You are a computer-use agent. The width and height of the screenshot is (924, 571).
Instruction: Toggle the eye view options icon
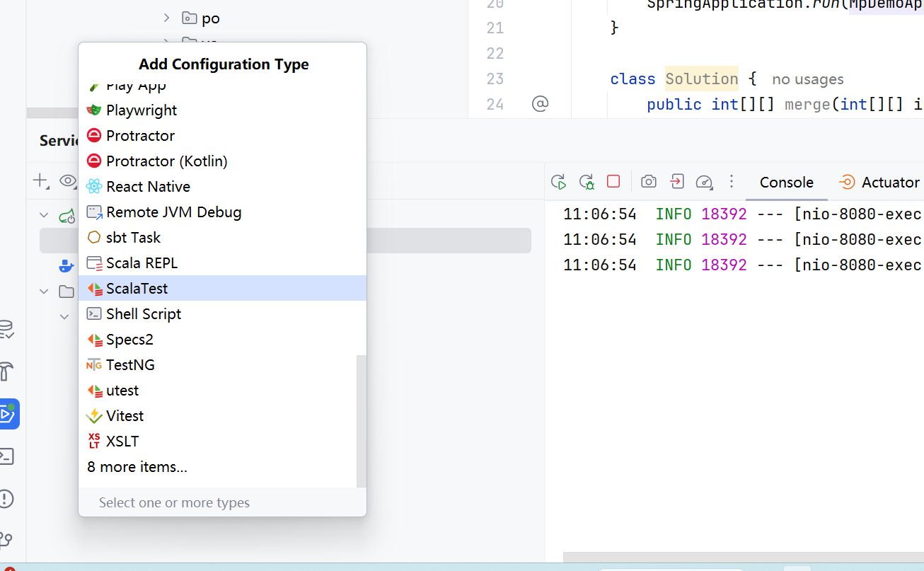click(68, 181)
